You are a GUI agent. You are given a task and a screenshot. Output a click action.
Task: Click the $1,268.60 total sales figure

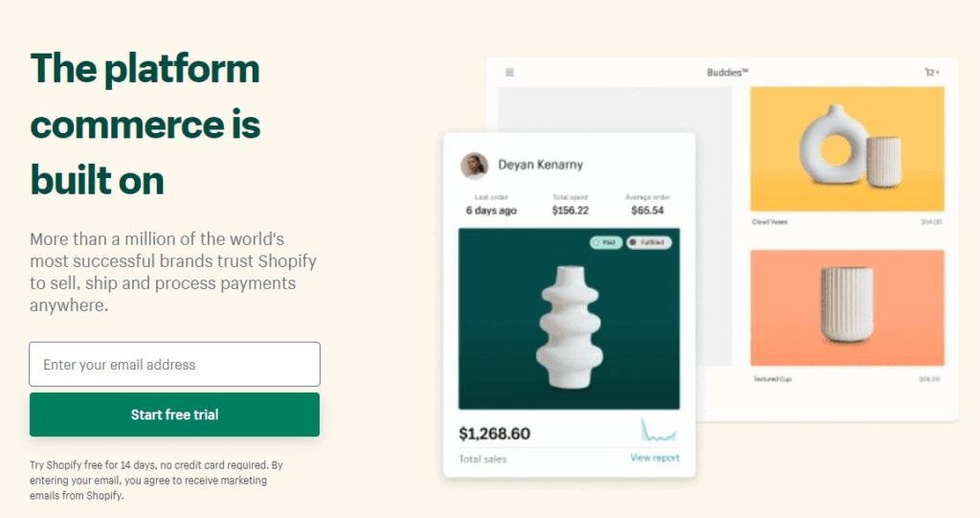pyautogui.click(x=495, y=434)
